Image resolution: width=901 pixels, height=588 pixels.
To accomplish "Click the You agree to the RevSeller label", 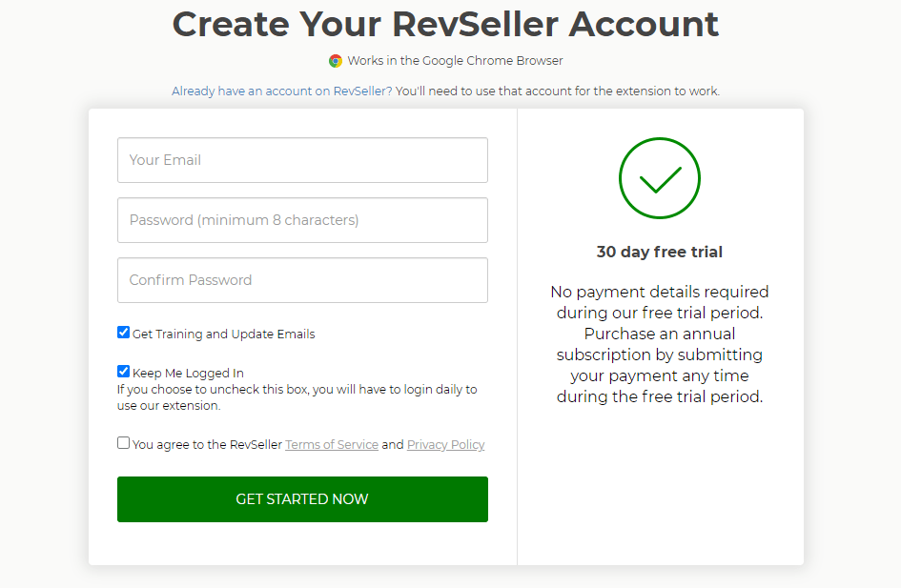I will 208,444.
